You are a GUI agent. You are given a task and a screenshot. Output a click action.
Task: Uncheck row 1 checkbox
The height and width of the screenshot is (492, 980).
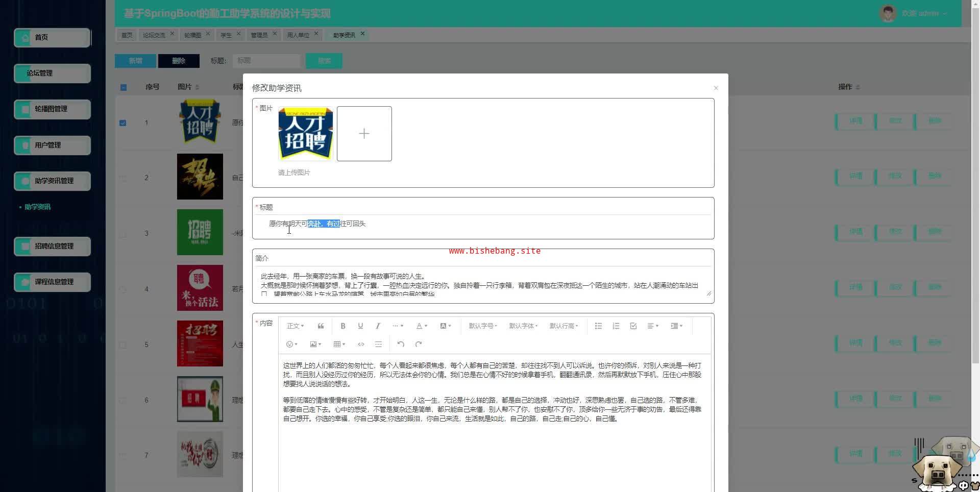click(122, 123)
